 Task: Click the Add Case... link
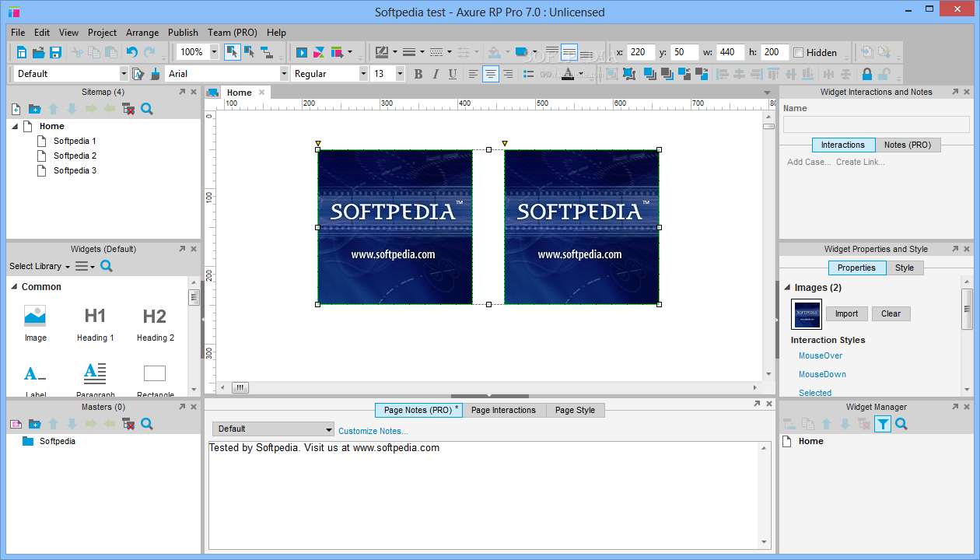[809, 162]
